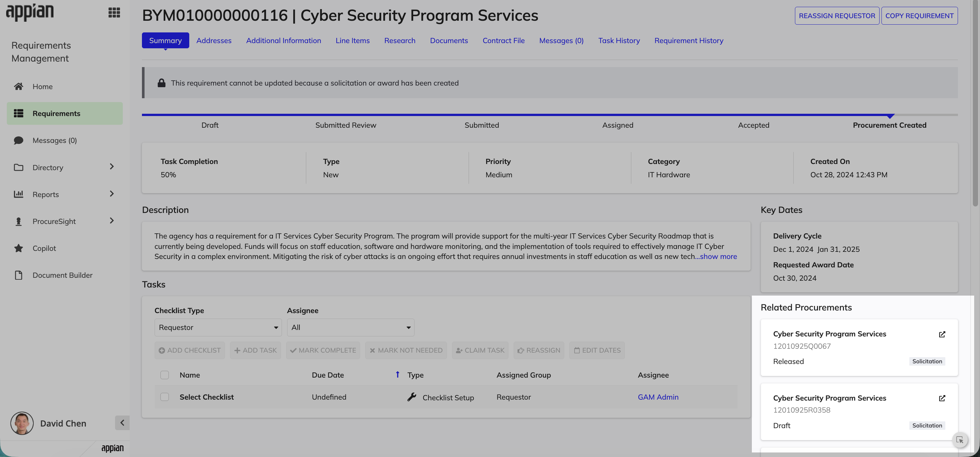Expand the Directory submenu chevron
This screenshot has height=457, width=980.
tap(111, 167)
